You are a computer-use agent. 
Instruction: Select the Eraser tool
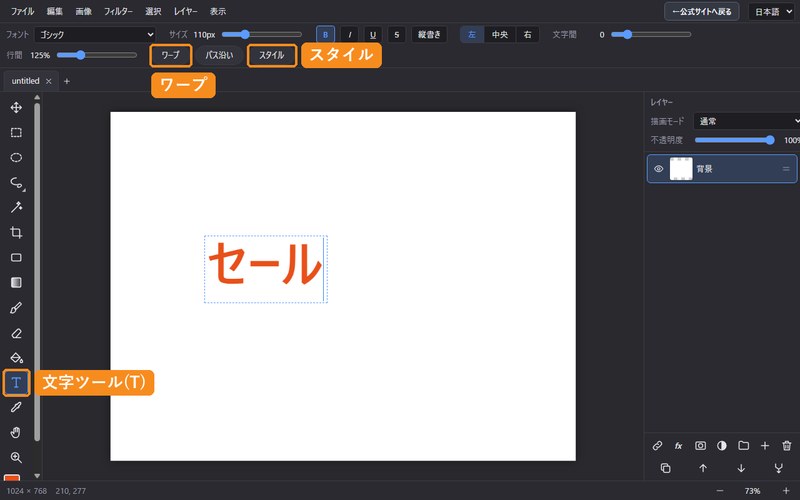pyautogui.click(x=16, y=333)
